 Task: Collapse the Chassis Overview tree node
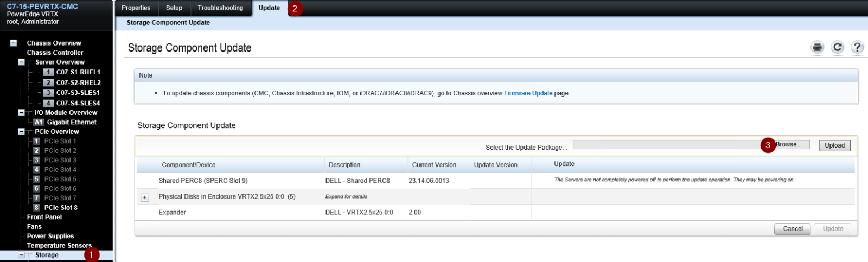click(x=13, y=43)
